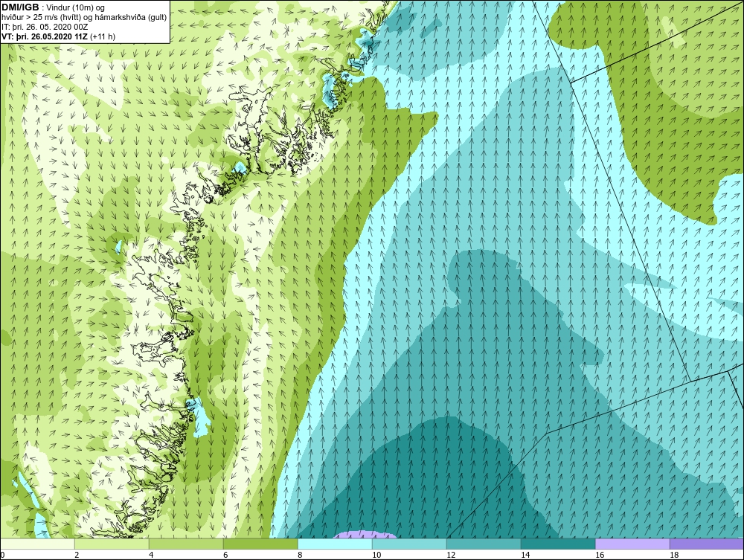Screen dimensions: 744x560
Task: Click the '(+11 h)' forecast offset text
Action: tap(103, 36)
